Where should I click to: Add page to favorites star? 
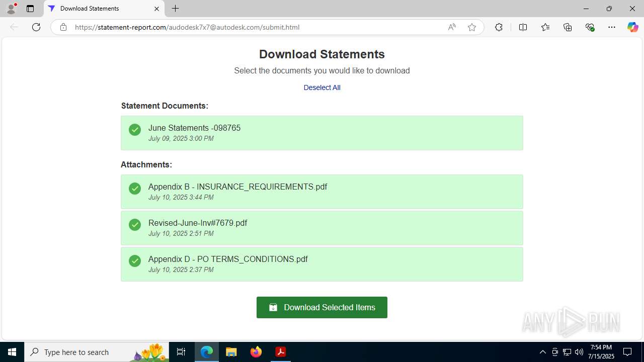[471, 27]
